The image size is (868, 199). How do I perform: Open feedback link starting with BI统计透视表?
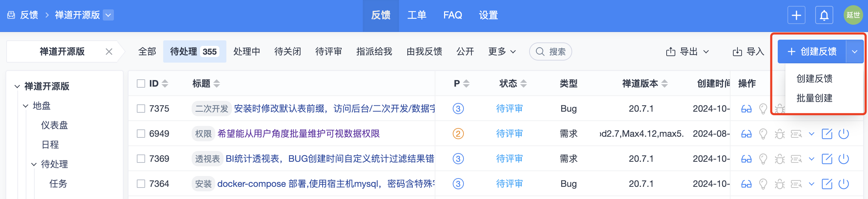pos(330,159)
